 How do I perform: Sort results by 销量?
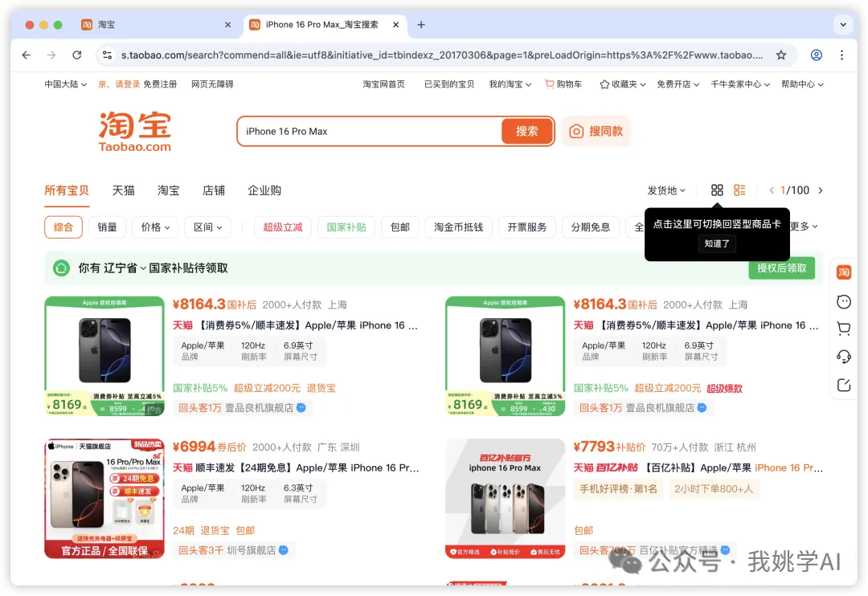click(108, 227)
